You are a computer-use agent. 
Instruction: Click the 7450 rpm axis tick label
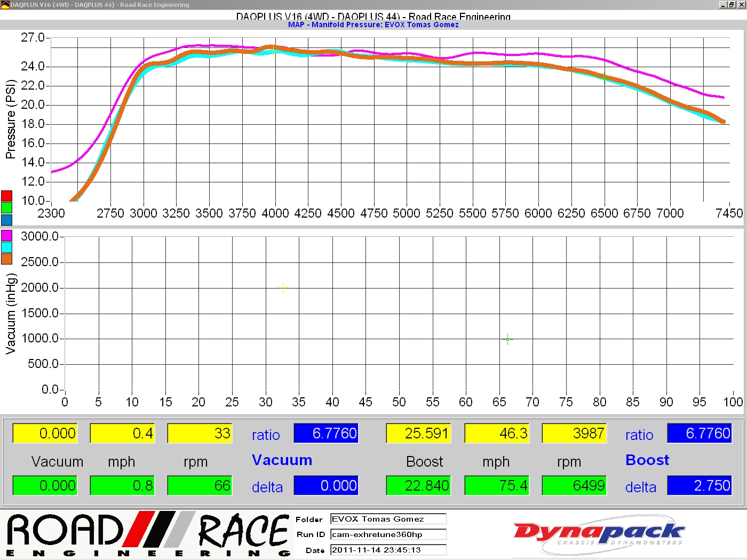tap(729, 213)
